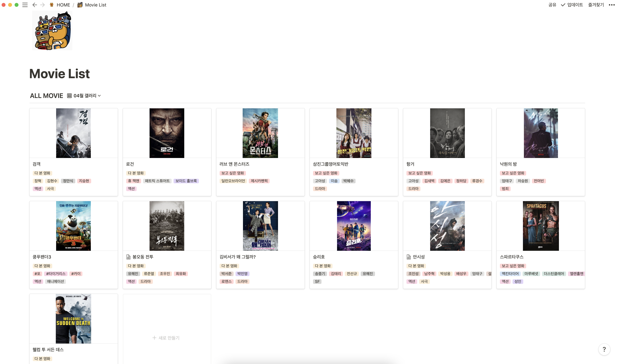This screenshot has height=364, width=617.
Task: Click the 박혜수 tag
Action: tap(348, 181)
